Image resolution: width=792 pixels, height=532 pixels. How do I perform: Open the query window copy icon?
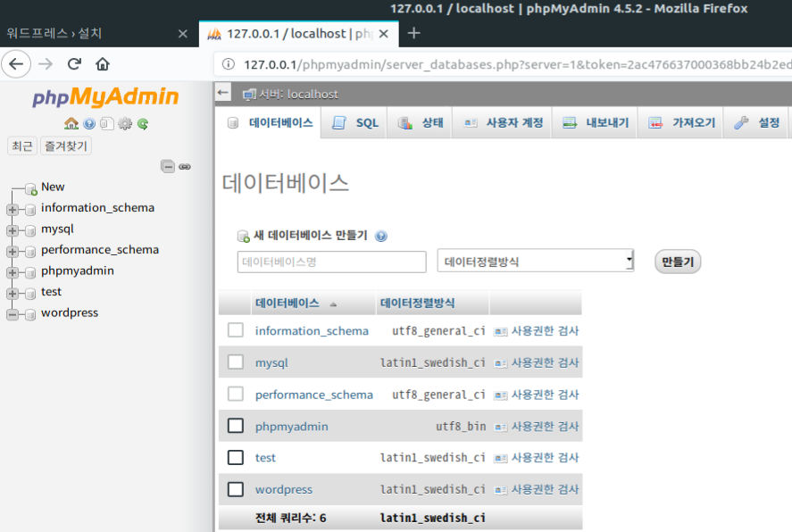[106, 124]
